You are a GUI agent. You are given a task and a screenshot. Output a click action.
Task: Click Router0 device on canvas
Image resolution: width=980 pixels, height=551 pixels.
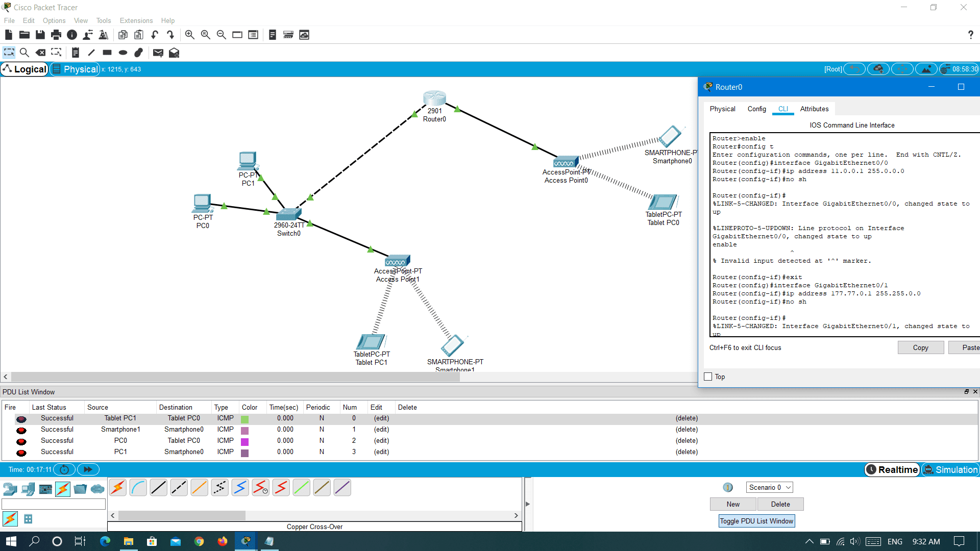434,98
